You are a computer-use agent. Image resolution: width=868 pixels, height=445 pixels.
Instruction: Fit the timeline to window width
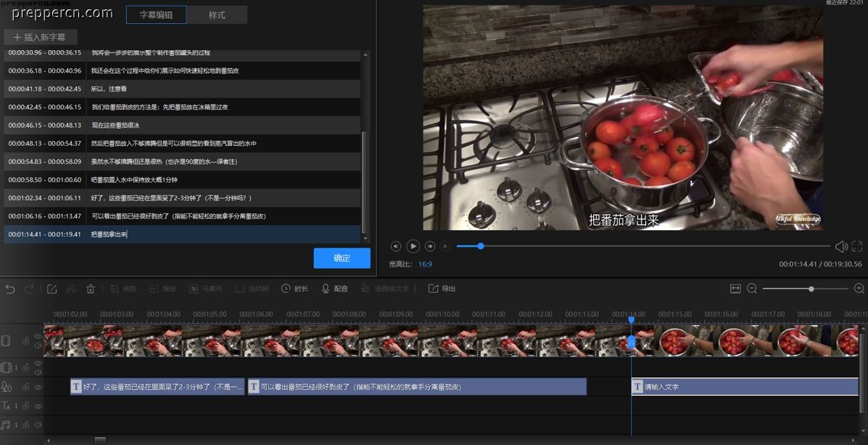tap(735, 289)
